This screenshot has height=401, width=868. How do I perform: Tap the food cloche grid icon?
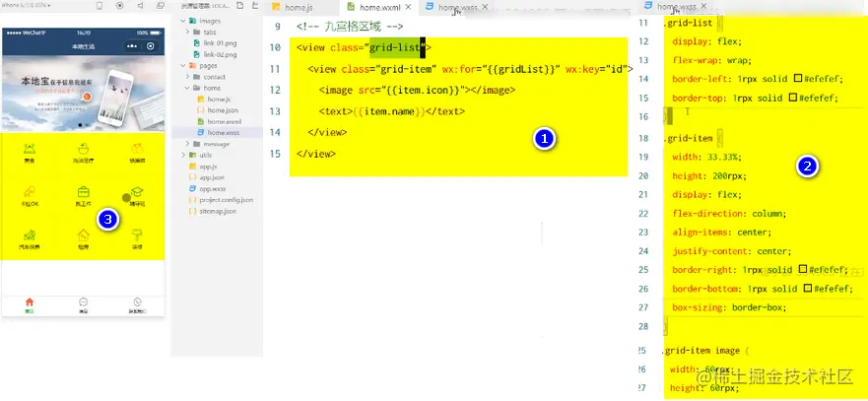tap(29, 149)
